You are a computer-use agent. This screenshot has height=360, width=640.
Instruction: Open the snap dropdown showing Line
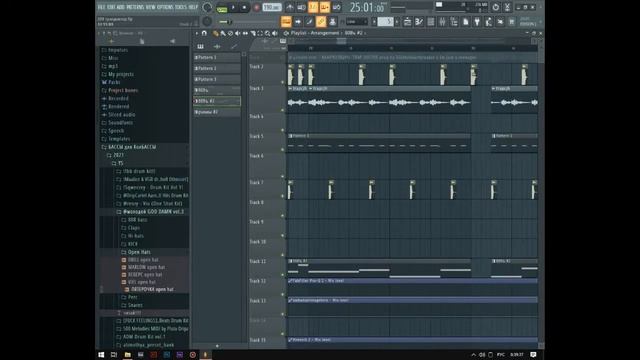(x=357, y=22)
